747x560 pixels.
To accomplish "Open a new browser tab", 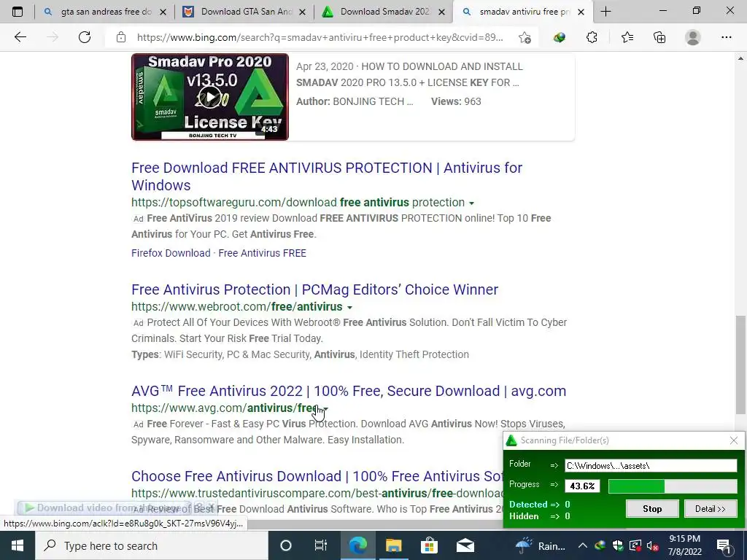I will [605, 12].
